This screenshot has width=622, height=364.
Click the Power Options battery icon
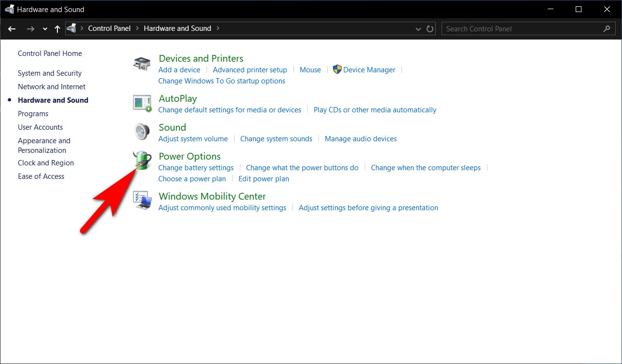(142, 161)
